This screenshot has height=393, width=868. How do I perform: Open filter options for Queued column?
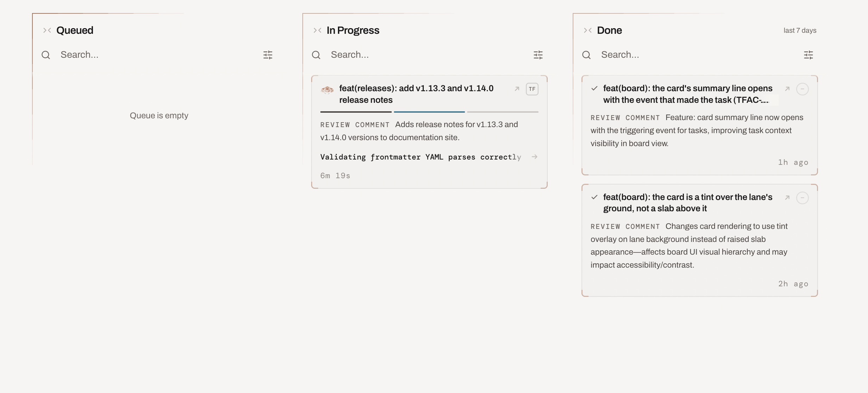pos(268,55)
